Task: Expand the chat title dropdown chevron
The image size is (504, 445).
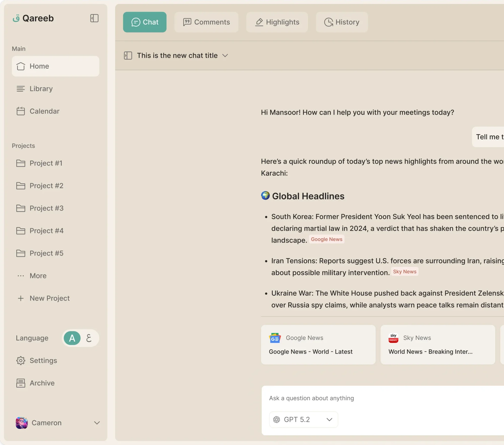Action: (225, 55)
